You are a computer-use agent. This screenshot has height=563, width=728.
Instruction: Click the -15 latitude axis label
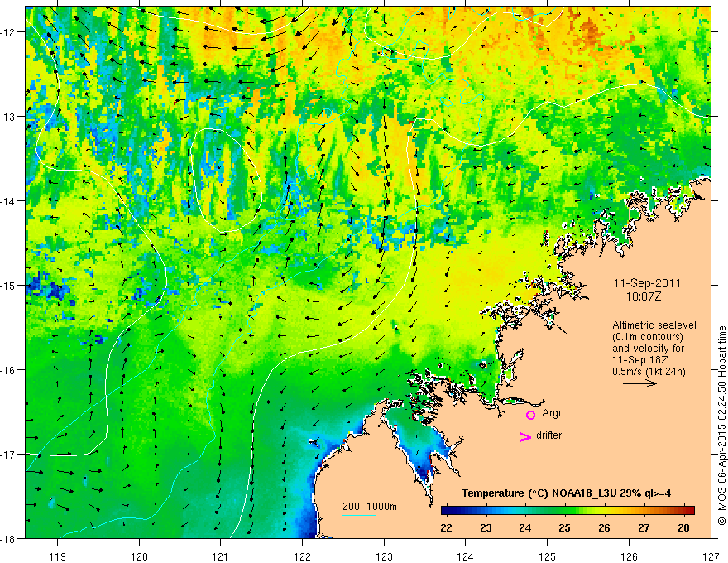pos(9,285)
